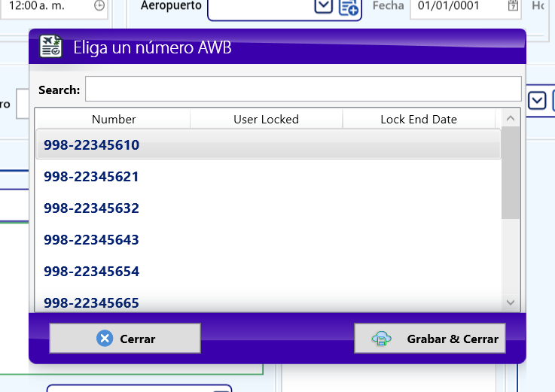The image size is (555, 392).
Task: Click the vertical scrollbar thumb
Action: [511, 173]
